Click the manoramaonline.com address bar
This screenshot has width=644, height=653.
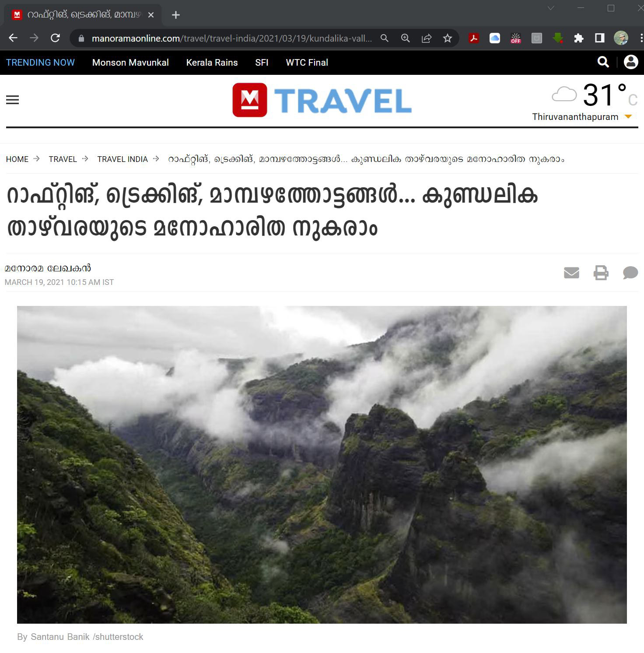pos(232,39)
